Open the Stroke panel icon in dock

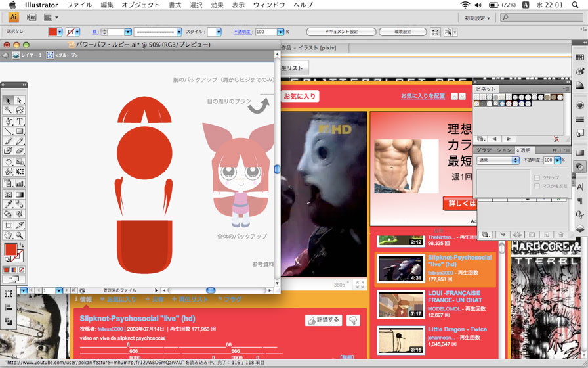point(579,119)
